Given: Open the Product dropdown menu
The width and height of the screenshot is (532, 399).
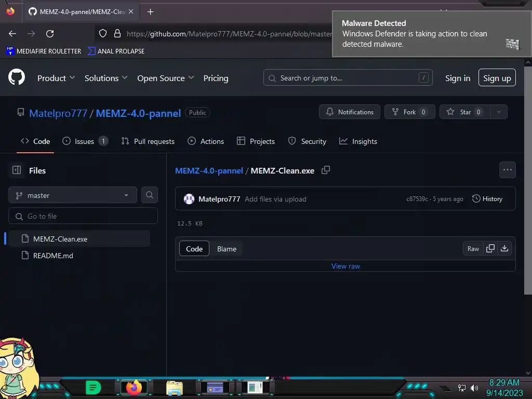Looking at the screenshot, I should click(56, 78).
